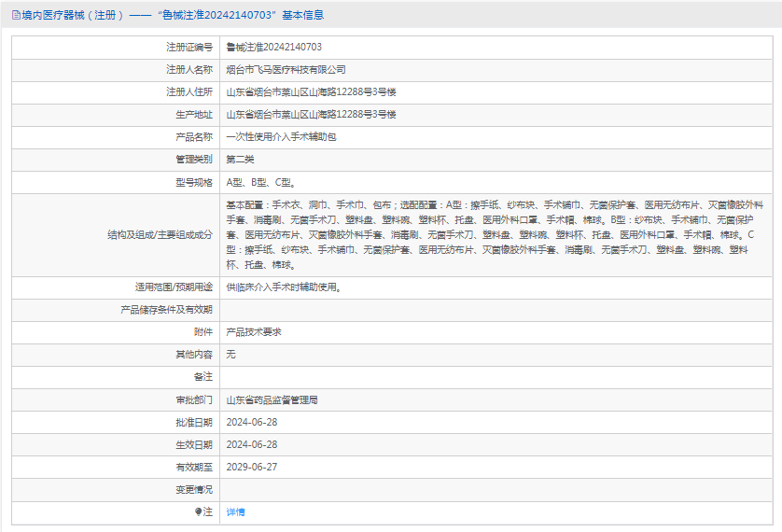Click the 批准日期 label
This screenshot has height=532, width=782.
pos(194,422)
